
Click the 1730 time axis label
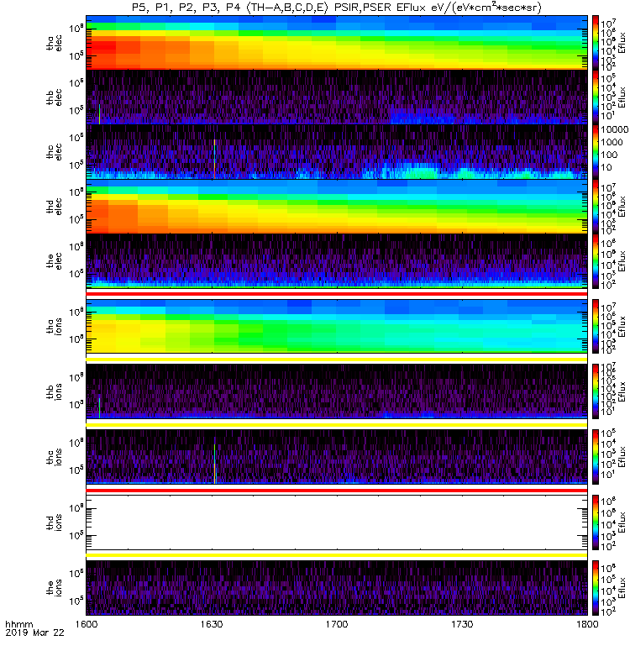pos(462,624)
